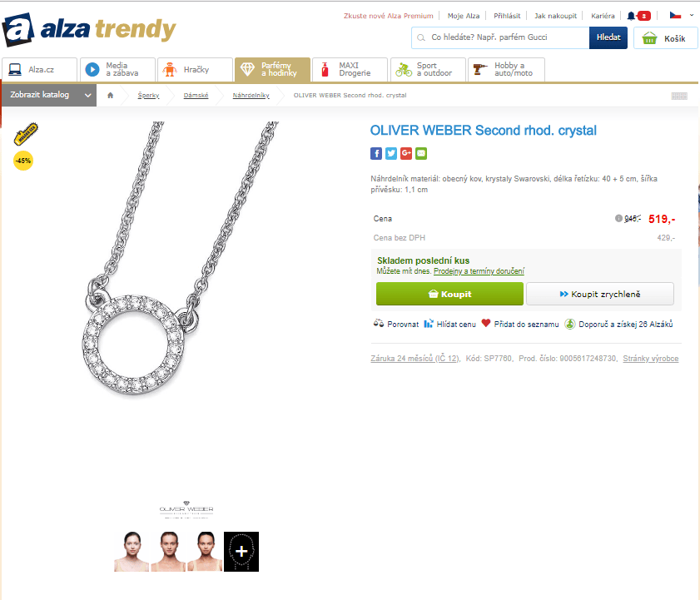The image size is (700, 600).
Task: Click Hlídat cenu price watch
Action: pyautogui.click(x=449, y=324)
